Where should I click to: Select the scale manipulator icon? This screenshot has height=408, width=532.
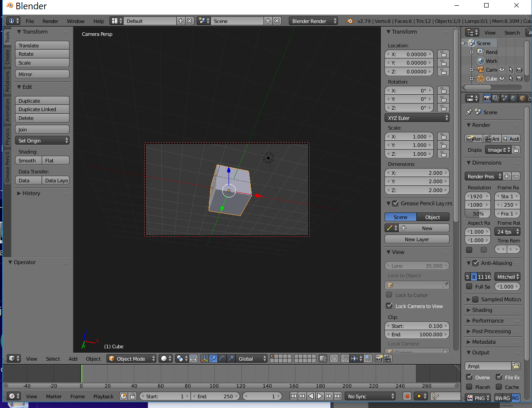click(230, 358)
